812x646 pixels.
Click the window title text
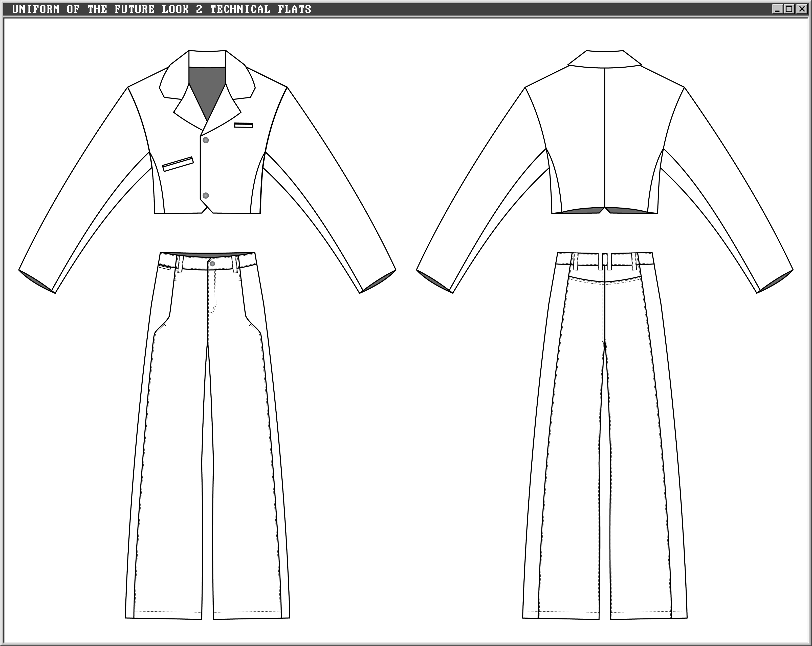[162, 9]
